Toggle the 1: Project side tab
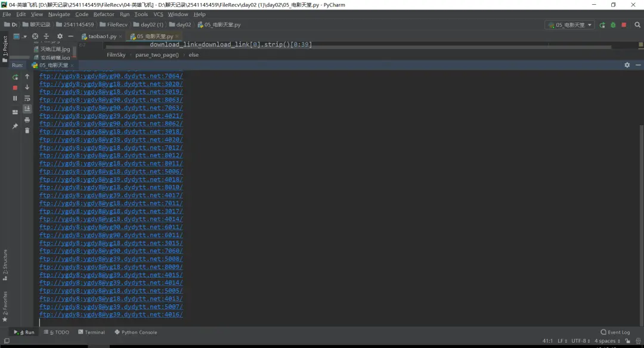644x348 pixels. click(x=5, y=49)
